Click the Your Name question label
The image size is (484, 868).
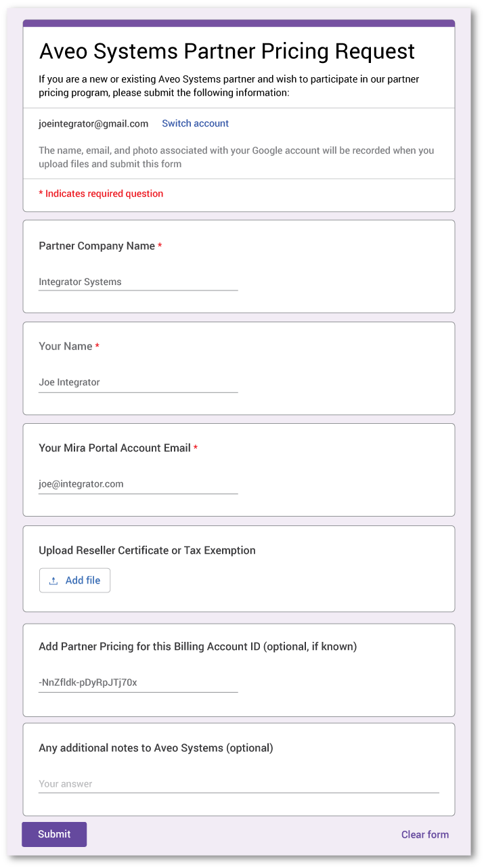click(66, 346)
